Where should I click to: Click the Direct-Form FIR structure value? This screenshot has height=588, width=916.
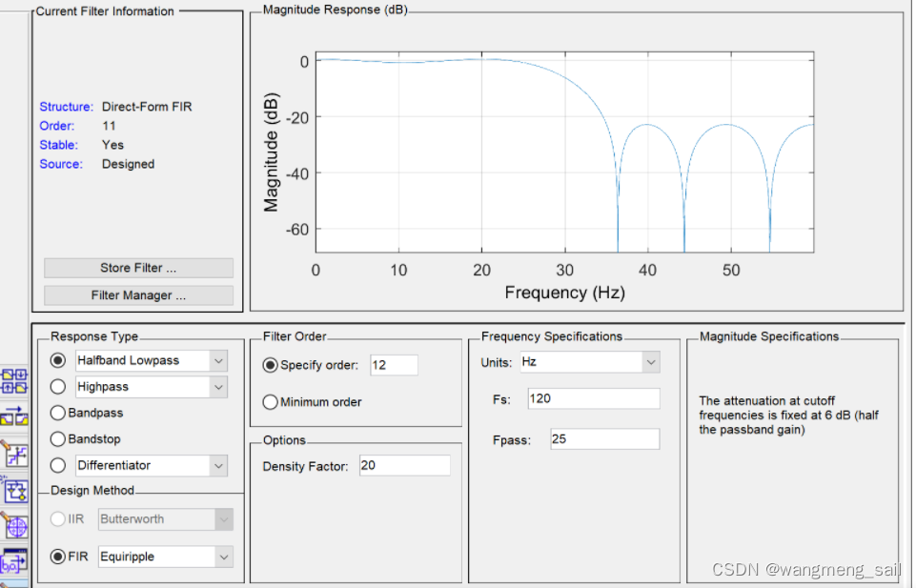[147, 107]
